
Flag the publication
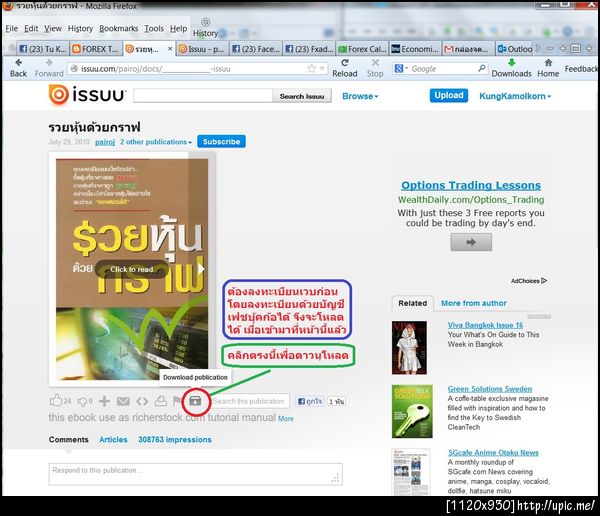tap(177, 401)
